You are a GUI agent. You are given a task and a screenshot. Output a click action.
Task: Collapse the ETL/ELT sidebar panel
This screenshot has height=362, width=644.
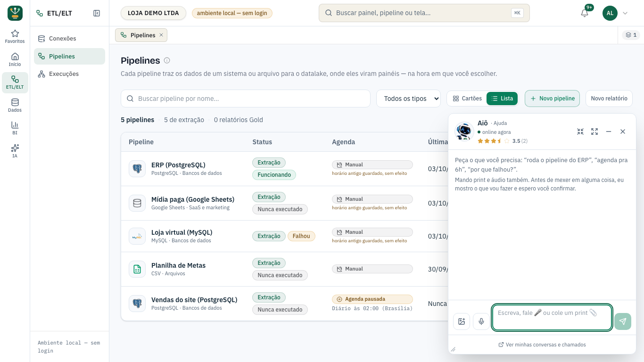[97, 13]
